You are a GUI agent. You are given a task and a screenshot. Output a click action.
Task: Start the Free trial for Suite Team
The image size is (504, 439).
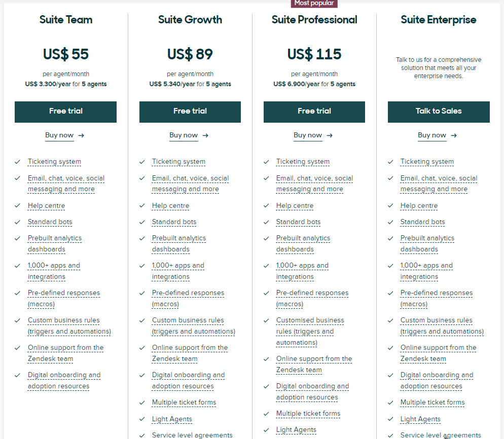pos(65,112)
